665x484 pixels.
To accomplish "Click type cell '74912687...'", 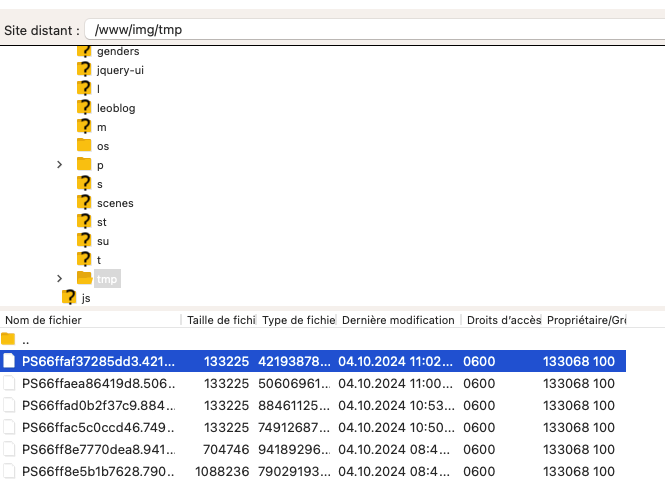I will tap(294, 428).
